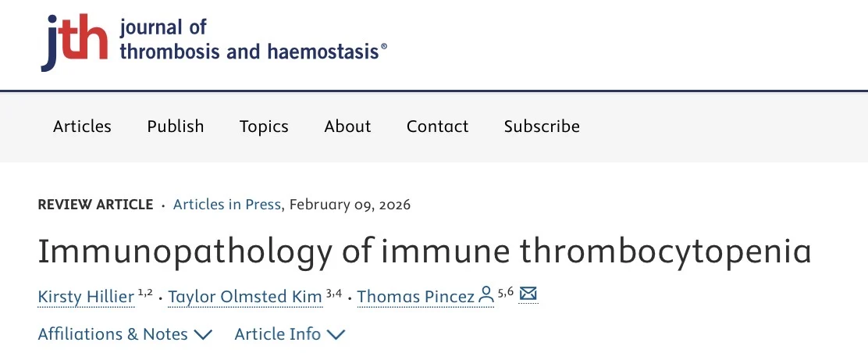The image size is (868, 353).
Task: Open author Thomas Pincez's details
Action: [416, 297]
